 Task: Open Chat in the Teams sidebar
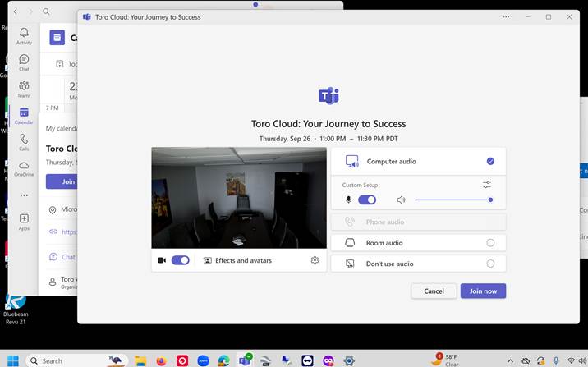point(24,63)
